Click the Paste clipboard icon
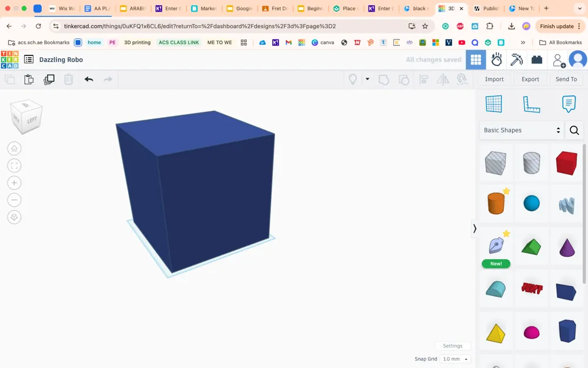 click(29, 79)
